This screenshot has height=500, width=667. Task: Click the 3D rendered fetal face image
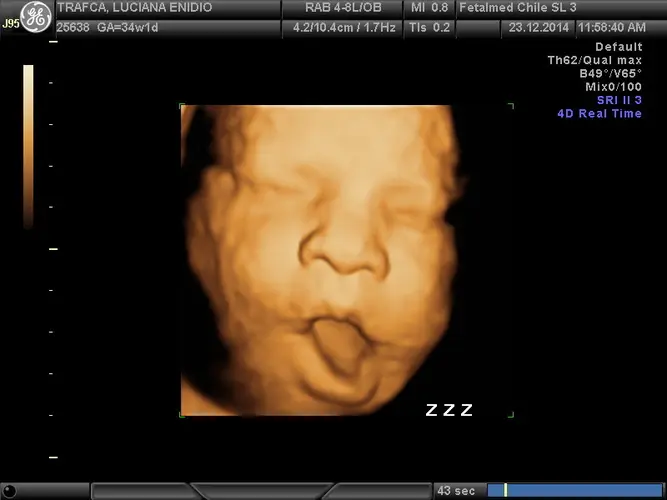point(322,260)
